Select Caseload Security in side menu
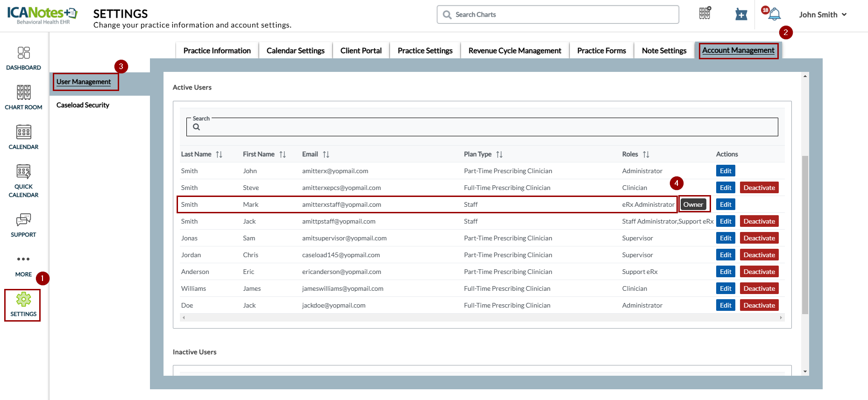 tap(83, 105)
